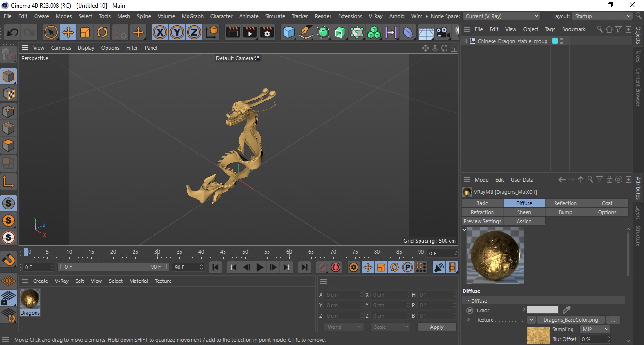Toggle the object layer color square
Image resolution: width=644 pixels, height=345 pixels.
(x=555, y=41)
